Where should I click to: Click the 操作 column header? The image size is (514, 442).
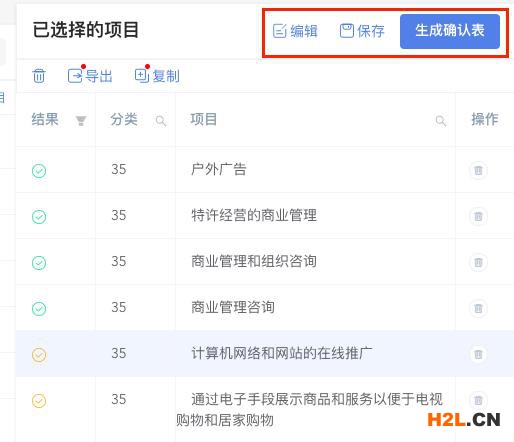pos(485,119)
